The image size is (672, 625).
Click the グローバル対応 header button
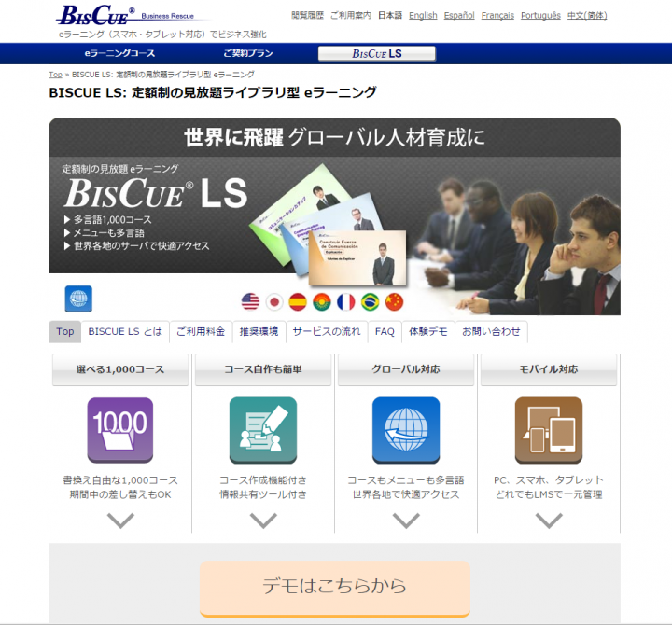[x=406, y=369]
